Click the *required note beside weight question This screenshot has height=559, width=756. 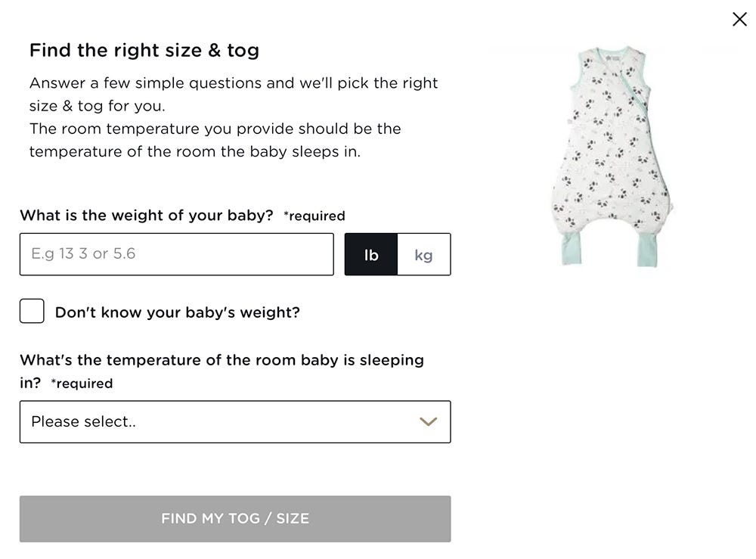[x=314, y=216]
